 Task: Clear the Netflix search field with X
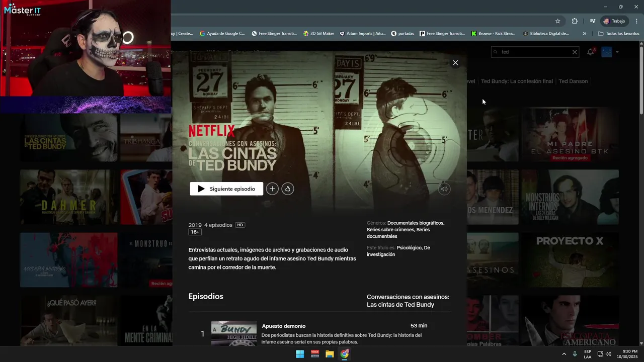click(575, 52)
